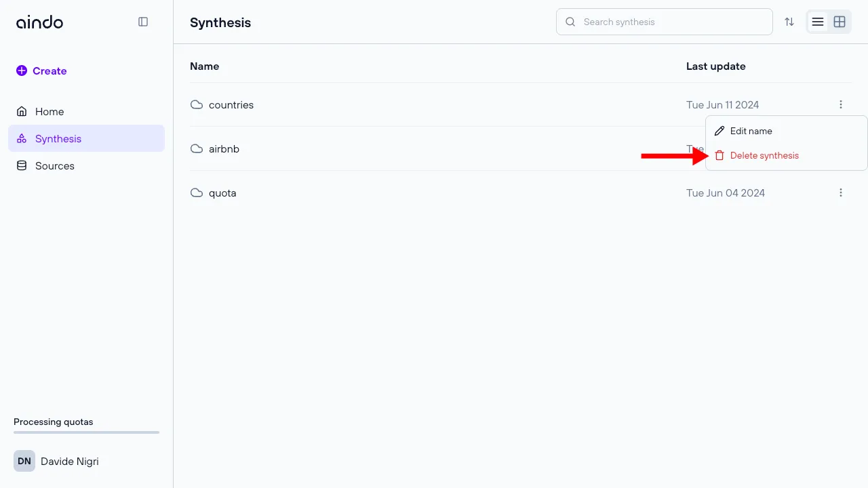Click the magnifier search icon
The height and width of the screenshot is (488, 868).
[x=570, y=22]
